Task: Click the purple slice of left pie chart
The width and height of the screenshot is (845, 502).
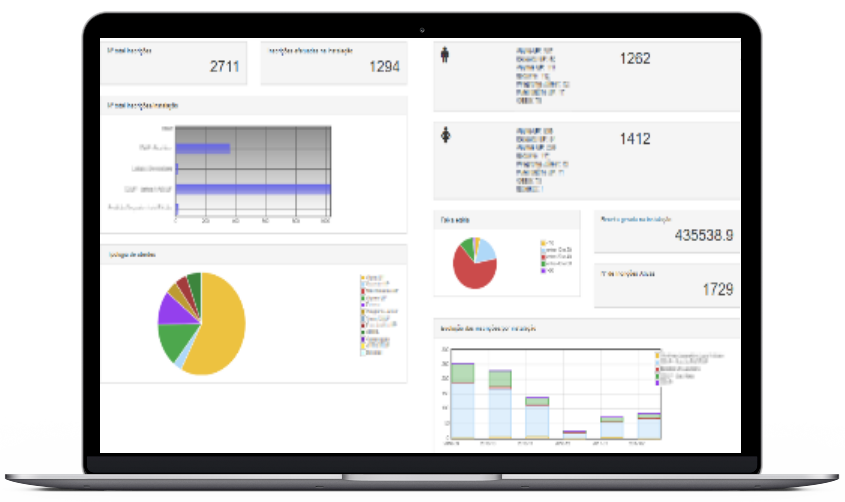Action: (x=171, y=310)
